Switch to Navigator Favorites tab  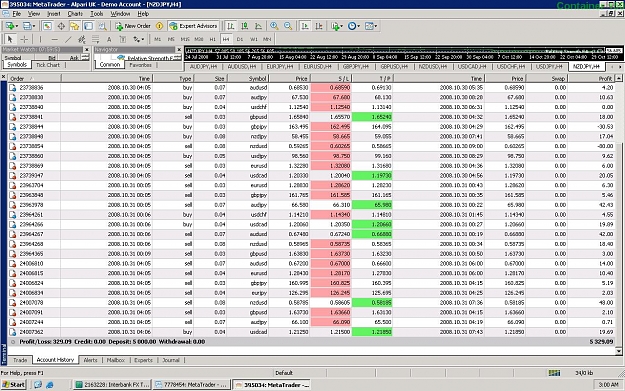[x=140, y=65]
